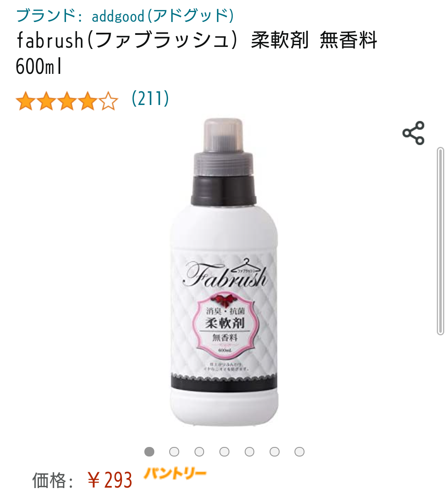Tap the first orange rating star
The width and height of the screenshot is (448, 498).
(x=26, y=101)
